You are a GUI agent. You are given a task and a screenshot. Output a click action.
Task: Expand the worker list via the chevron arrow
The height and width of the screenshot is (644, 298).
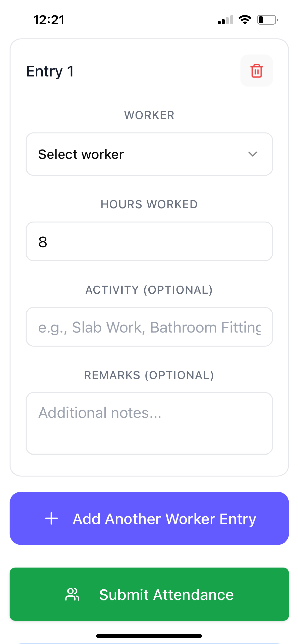pyautogui.click(x=253, y=154)
